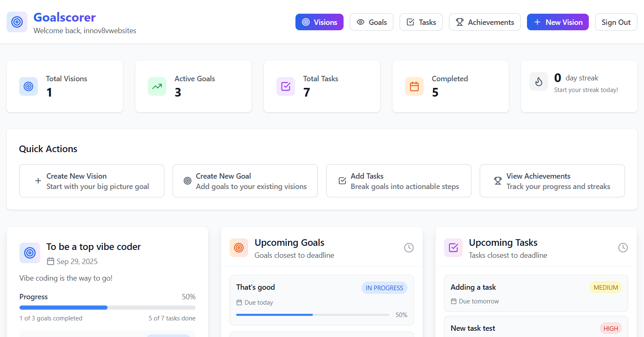The height and width of the screenshot is (337, 644).
Task: Click the target icon in Create New Goal
Action: coord(188,181)
